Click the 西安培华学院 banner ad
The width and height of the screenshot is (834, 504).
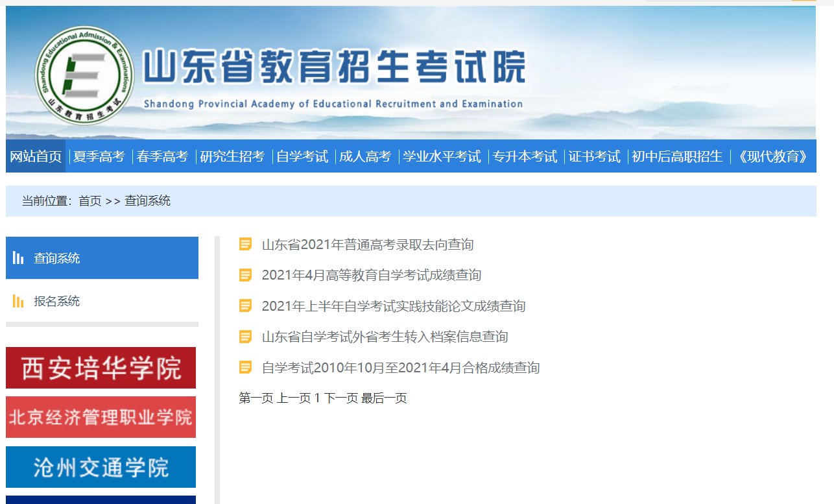click(101, 367)
